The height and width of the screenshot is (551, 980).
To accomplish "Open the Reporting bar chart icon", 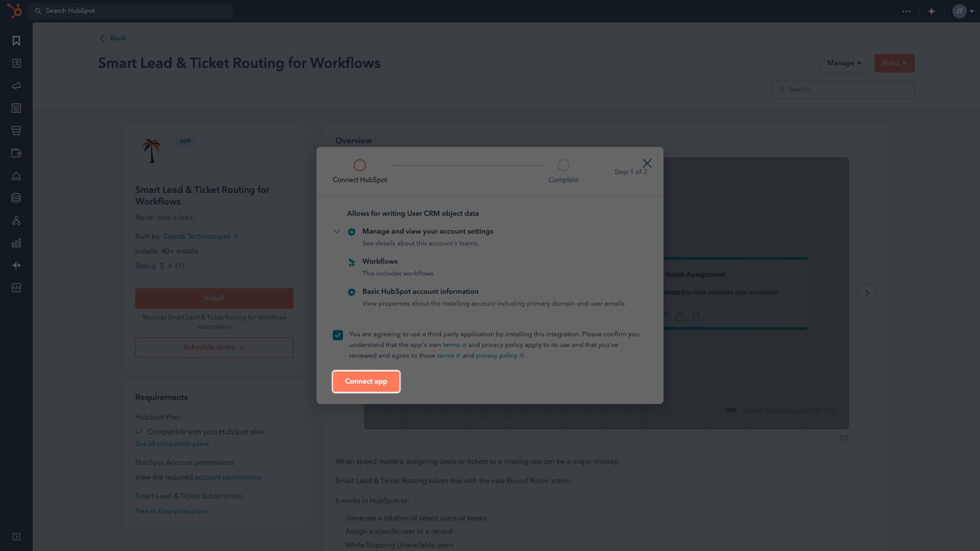I will point(16,242).
